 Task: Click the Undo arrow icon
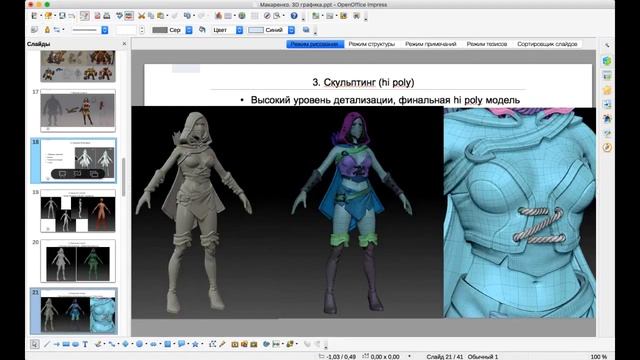187,16
